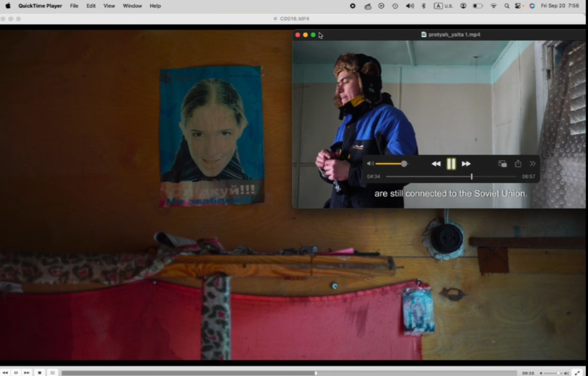Close the protyah_yalta 1.mp4 window

tap(297, 35)
